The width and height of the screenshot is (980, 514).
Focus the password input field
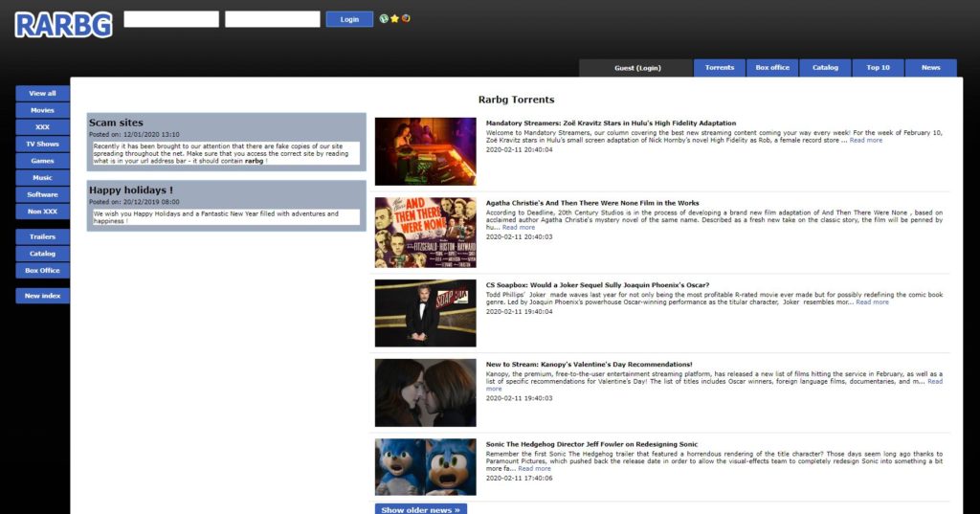pos(273,19)
